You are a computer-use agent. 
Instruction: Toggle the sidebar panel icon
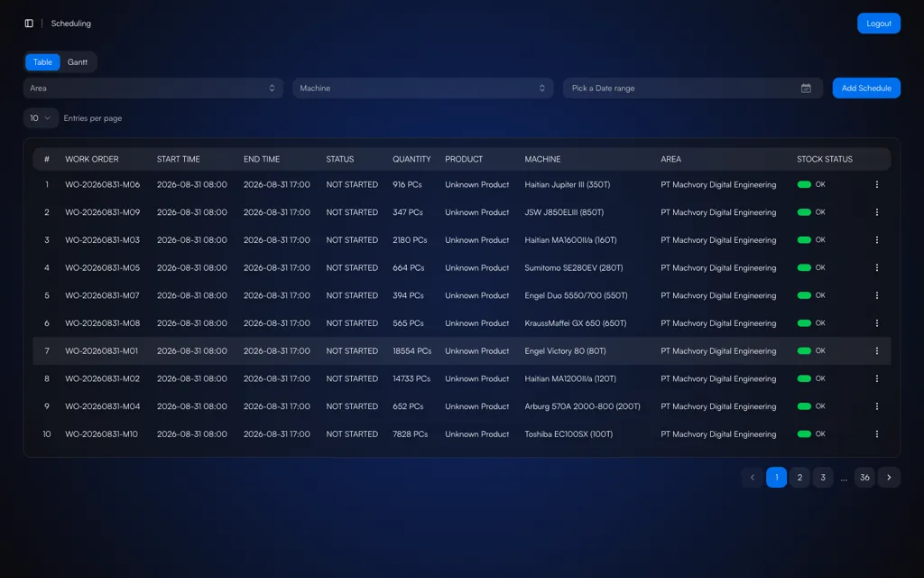(29, 23)
